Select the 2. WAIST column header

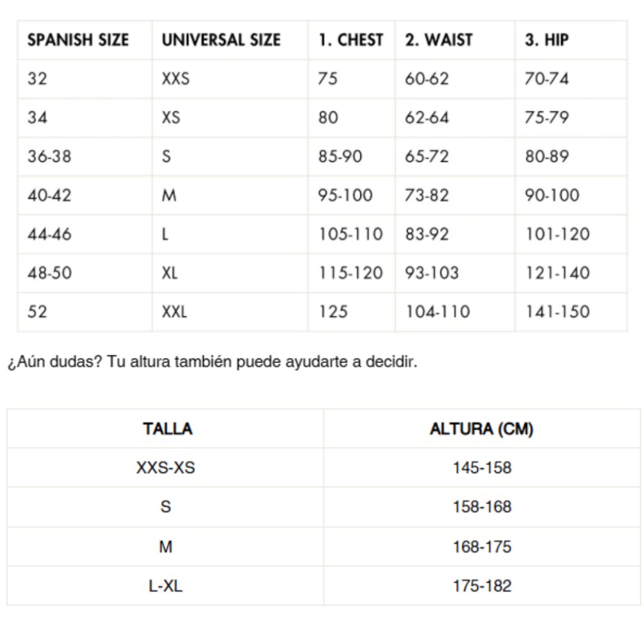[438, 40]
